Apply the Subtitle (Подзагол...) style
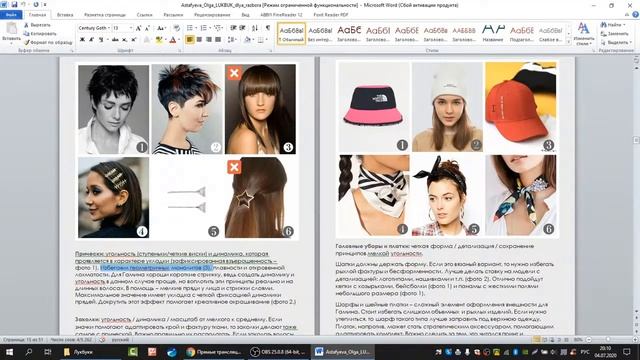640x360 pixels. click(522, 33)
